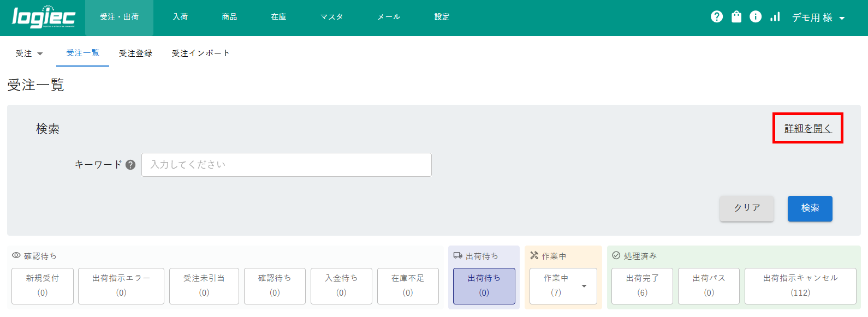Click the クリア button

746,208
